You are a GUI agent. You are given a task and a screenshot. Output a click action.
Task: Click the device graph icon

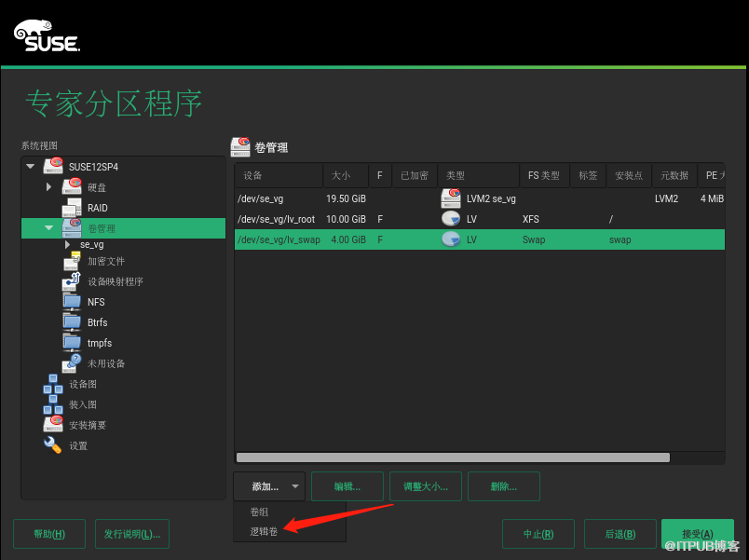pos(53,384)
